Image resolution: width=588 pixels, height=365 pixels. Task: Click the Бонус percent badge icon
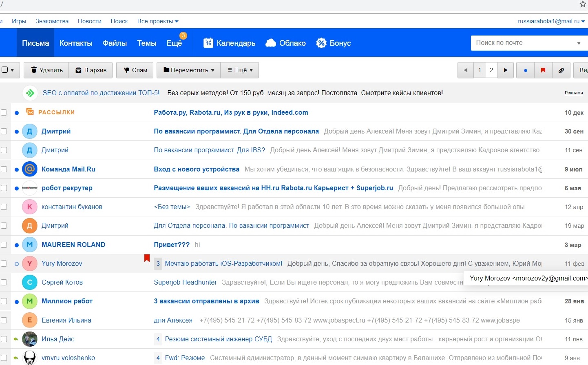click(x=321, y=43)
